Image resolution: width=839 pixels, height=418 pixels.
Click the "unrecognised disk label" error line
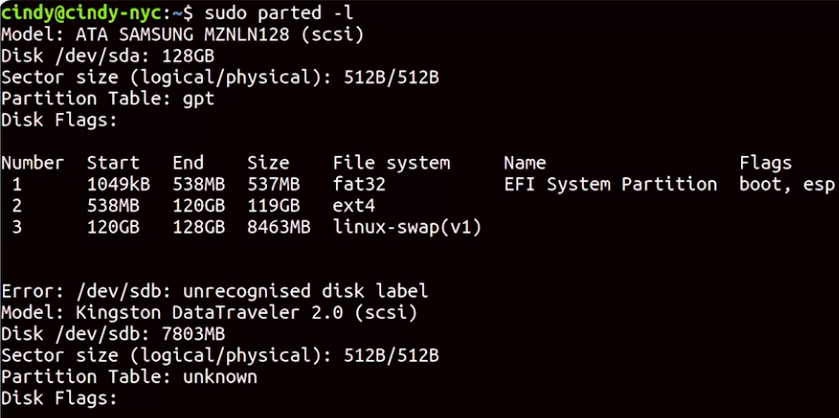tap(215, 291)
